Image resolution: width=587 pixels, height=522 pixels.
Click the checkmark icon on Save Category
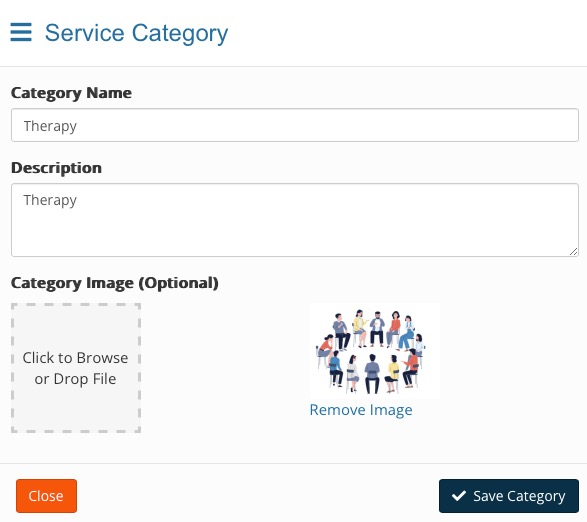(x=459, y=496)
